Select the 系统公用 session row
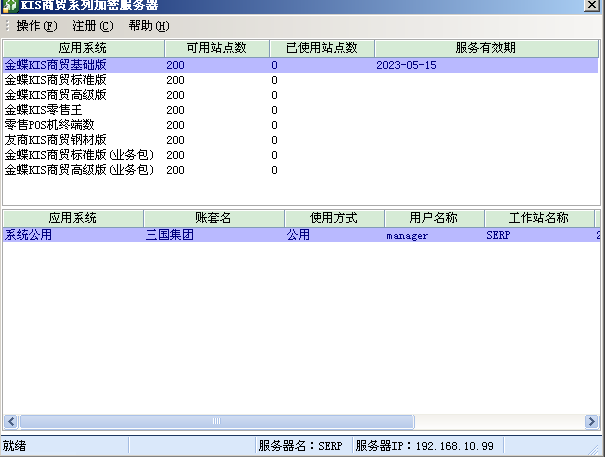Screen dimensions: 605x457 click(301, 235)
